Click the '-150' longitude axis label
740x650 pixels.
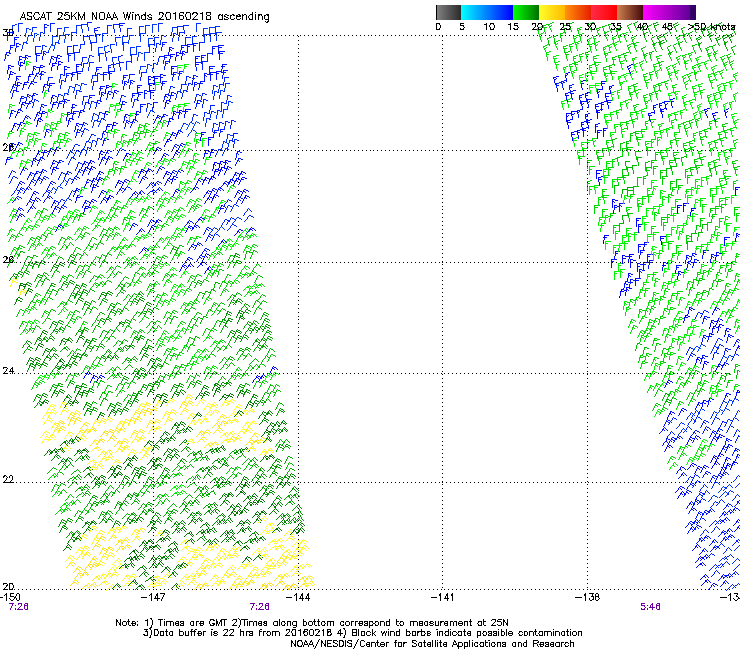[10, 597]
